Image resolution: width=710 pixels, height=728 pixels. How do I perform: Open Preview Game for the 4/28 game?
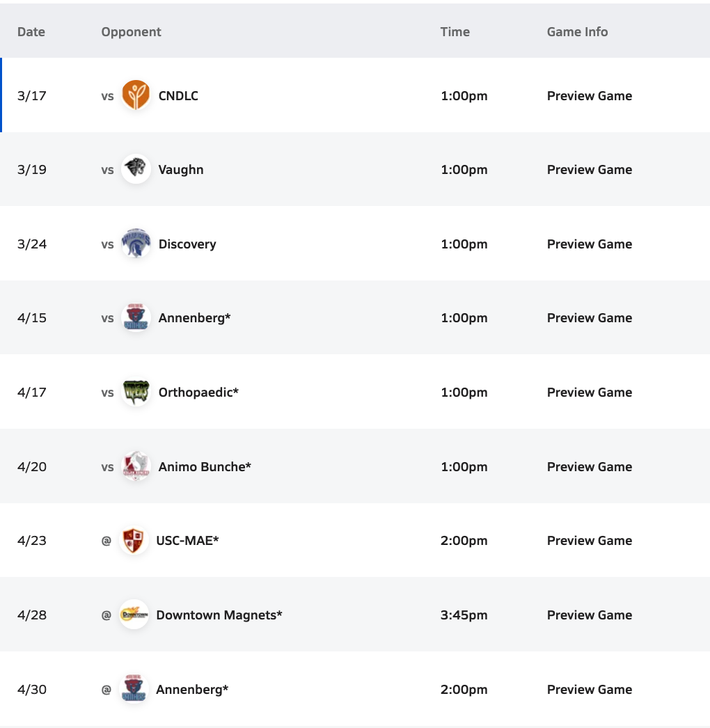coord(589,615)
